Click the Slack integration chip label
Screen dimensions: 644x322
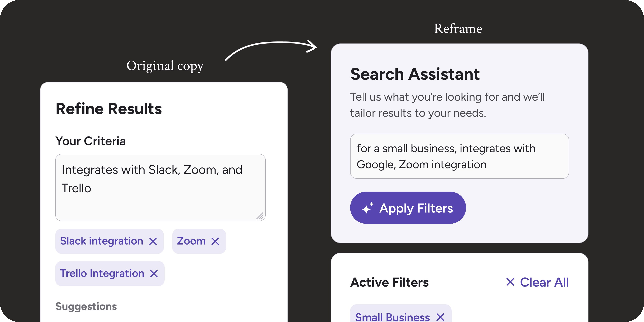point(101,241)
